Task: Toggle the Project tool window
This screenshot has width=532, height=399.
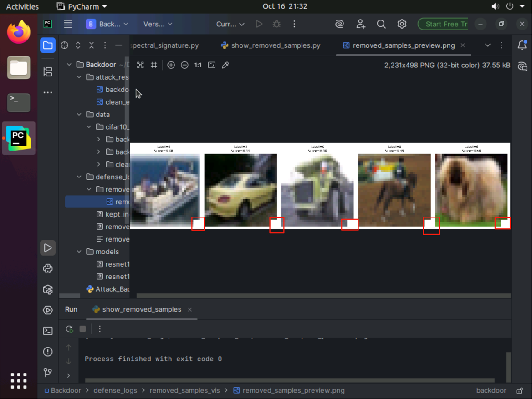Action: click(x=48, y=45)
